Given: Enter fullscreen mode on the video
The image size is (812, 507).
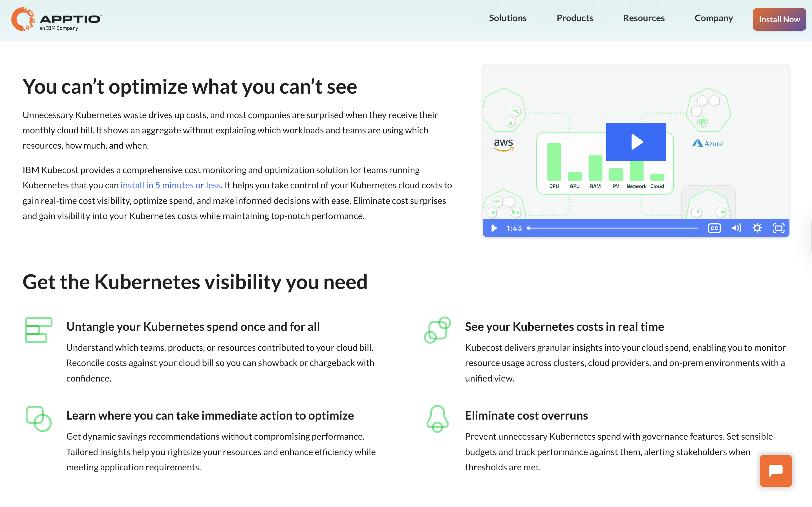Looking at the screenshot, I should 778,228.
